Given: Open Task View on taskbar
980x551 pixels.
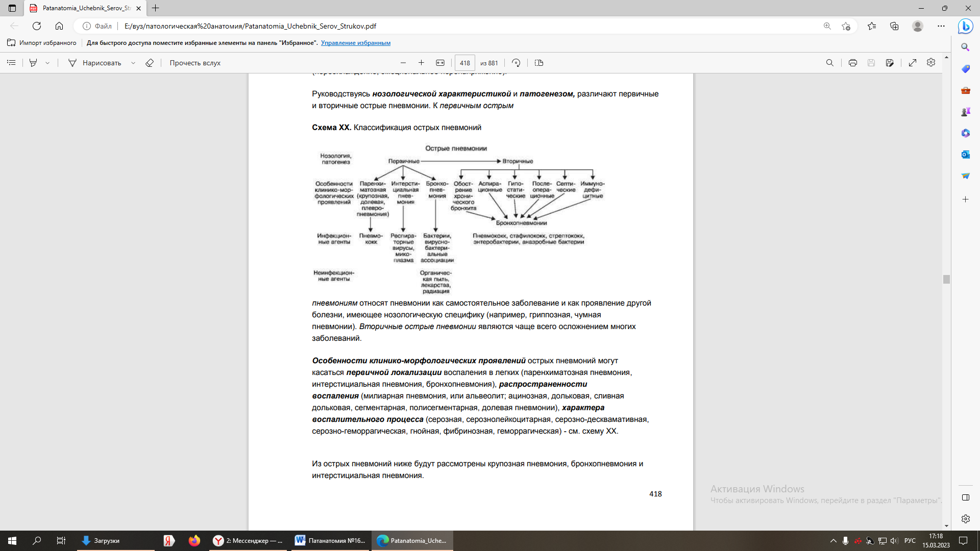Looking at the screenshot, I should pos(61,541).
